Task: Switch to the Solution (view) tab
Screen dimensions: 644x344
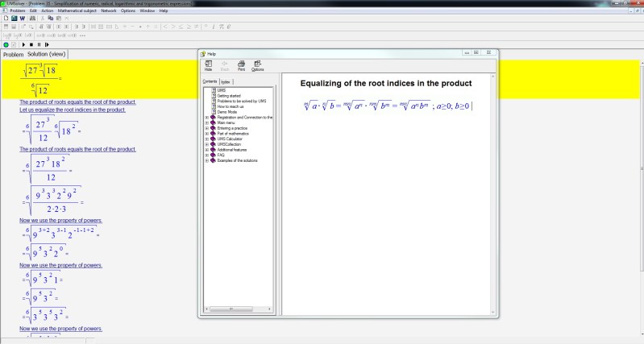Action: [x=47, y=54]
